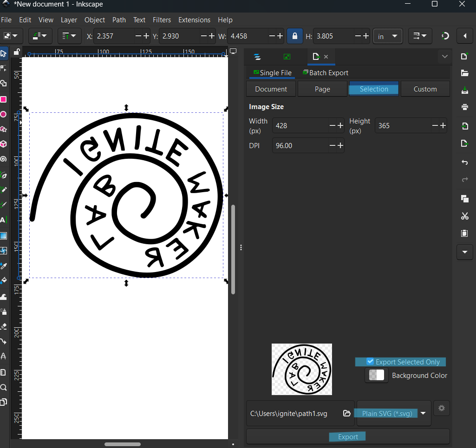
Task: Select the Eraser tool
Action: tap(4, 326)
